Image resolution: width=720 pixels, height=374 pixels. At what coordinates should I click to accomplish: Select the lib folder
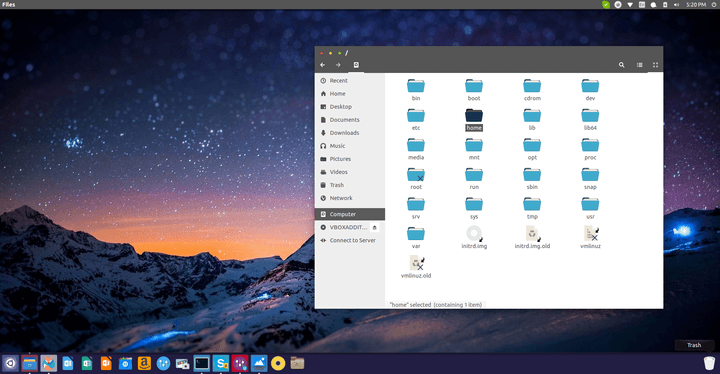532,119
